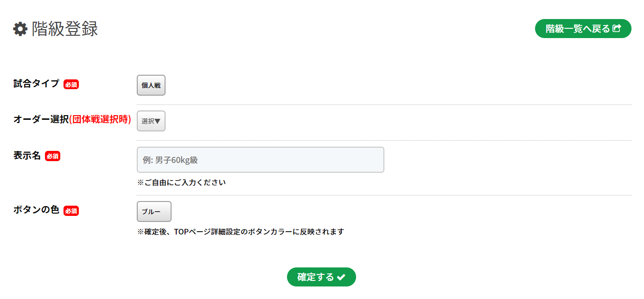Click the gear icon beside 階級登録
644x299 pixels.
pos(20,29)
